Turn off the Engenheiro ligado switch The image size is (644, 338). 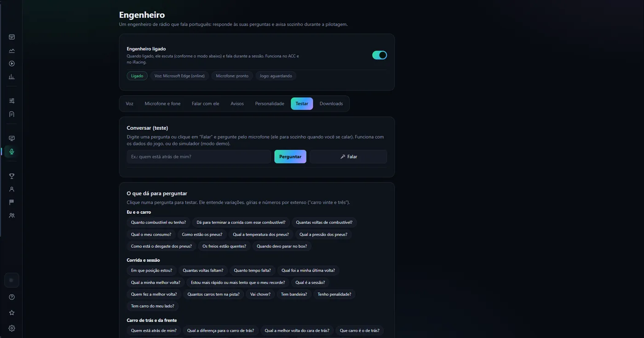[x=379, y=55]
